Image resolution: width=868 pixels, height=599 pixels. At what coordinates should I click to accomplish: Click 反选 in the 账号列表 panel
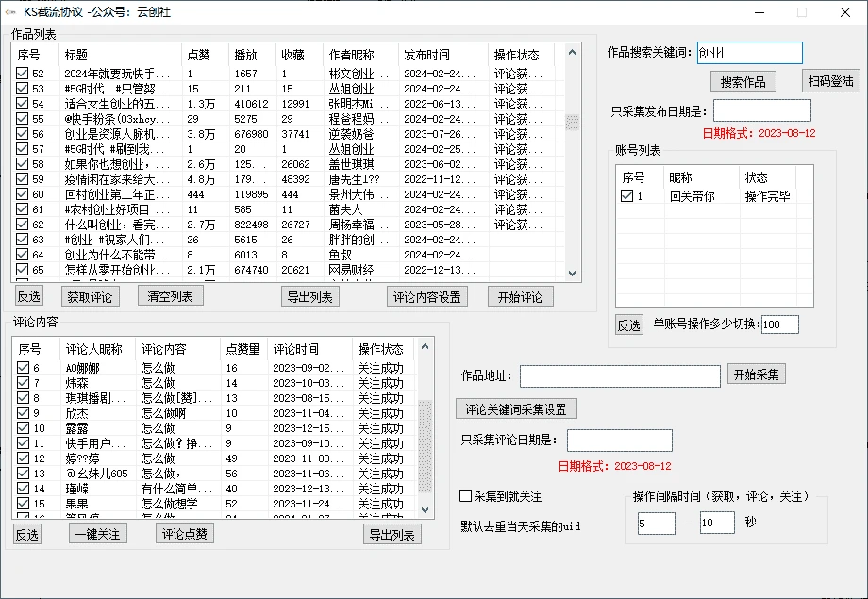click(x=629, y=324)
